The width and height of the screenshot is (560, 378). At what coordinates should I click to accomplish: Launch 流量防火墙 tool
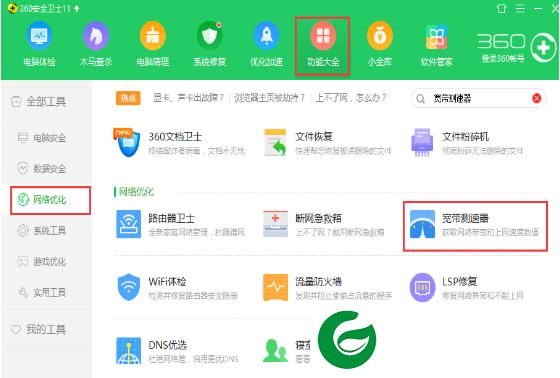328,288
